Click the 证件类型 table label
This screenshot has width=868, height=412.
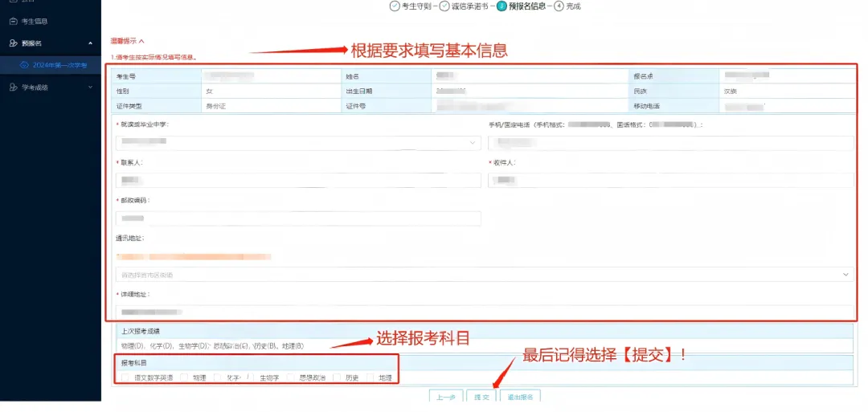pyautogui.click(x=129, y=106)
